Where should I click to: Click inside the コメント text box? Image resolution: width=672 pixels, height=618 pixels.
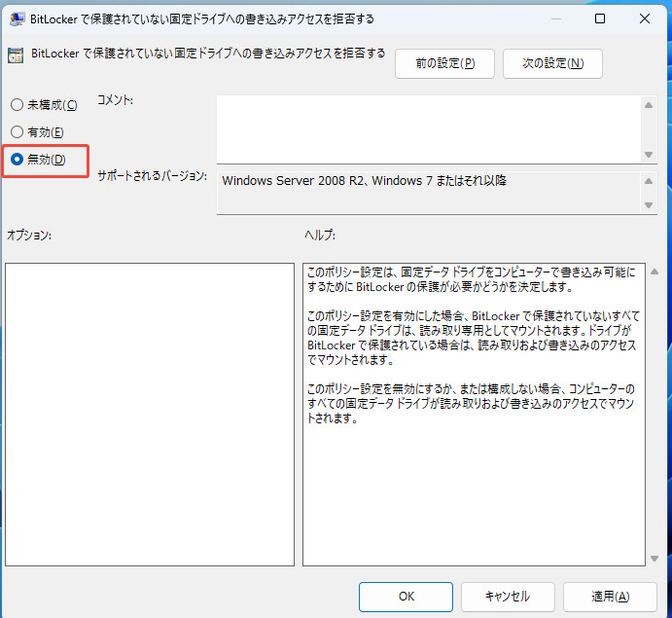429,129
